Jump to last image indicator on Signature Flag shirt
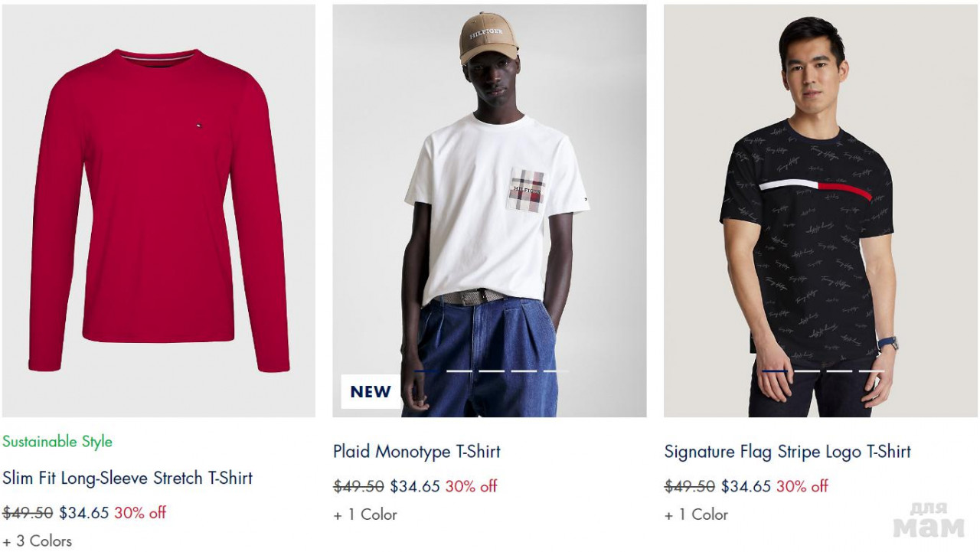The height and width of the screenshot is (552, 980). (871, 371)
